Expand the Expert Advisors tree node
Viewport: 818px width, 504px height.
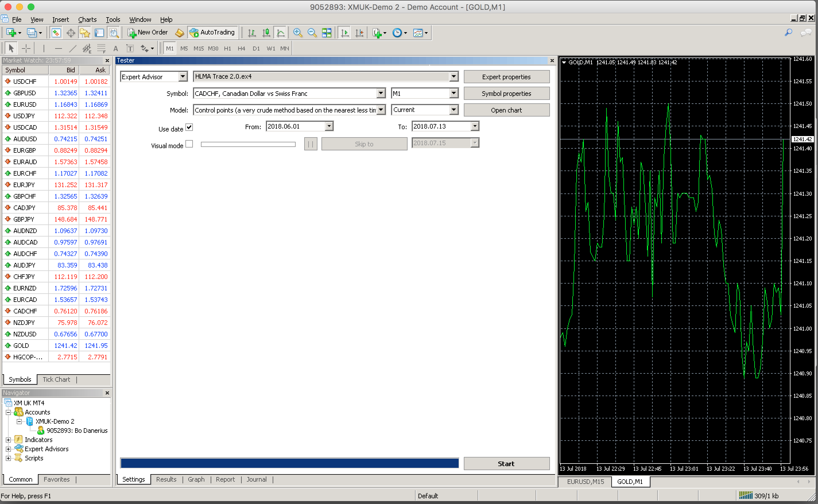tap(8, 449)
